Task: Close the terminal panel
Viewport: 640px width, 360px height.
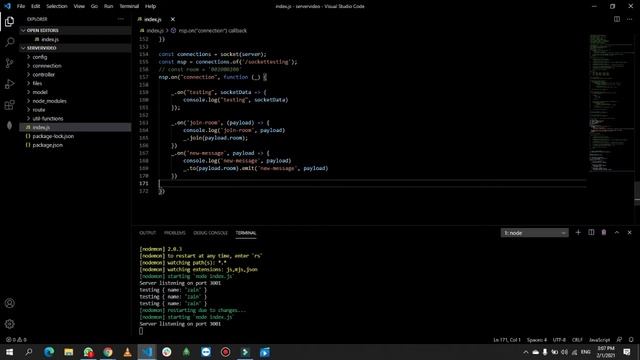Action: 629,233
